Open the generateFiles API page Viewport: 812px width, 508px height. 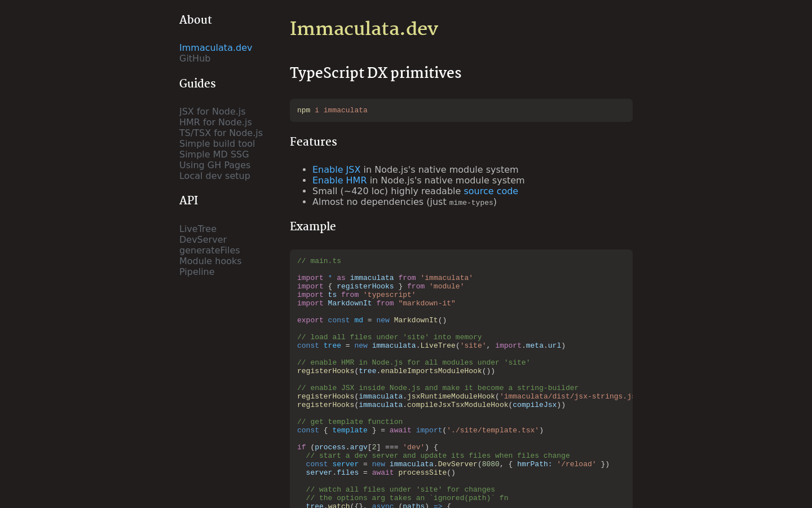(210, 251)
